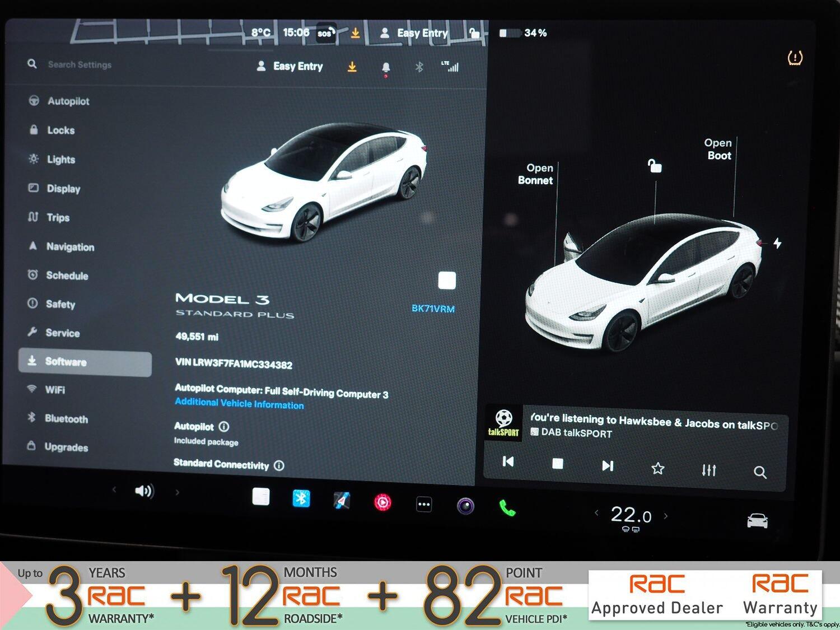Open the Autopilot settings menu

pyautogui.click(x=68, y=101)
